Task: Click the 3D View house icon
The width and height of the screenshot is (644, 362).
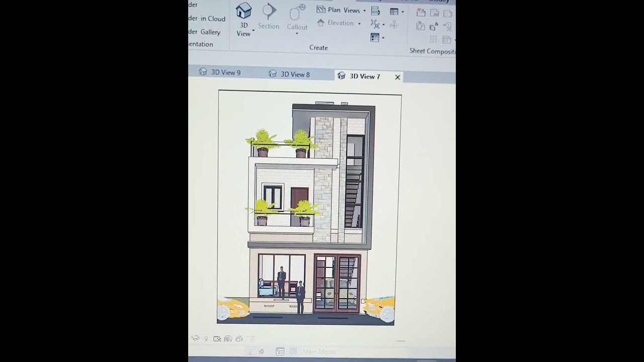Action: click(x=244, y=11)
